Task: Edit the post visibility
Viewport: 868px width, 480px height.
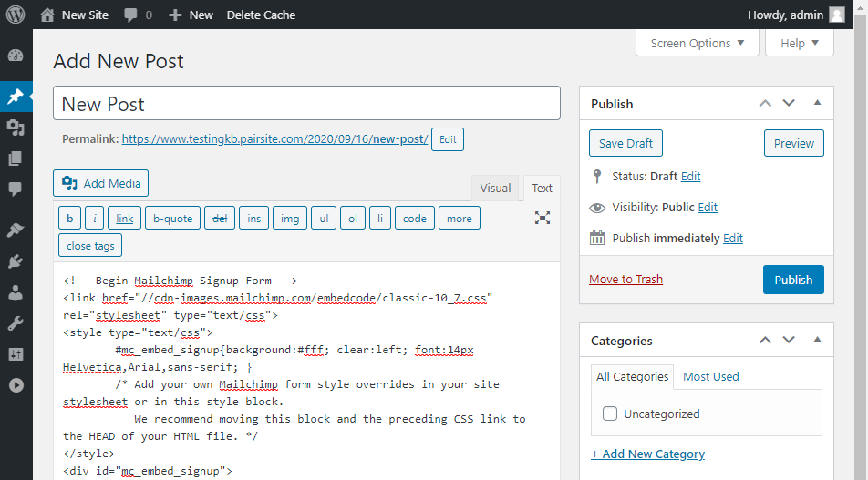Action: click(708, 208)
